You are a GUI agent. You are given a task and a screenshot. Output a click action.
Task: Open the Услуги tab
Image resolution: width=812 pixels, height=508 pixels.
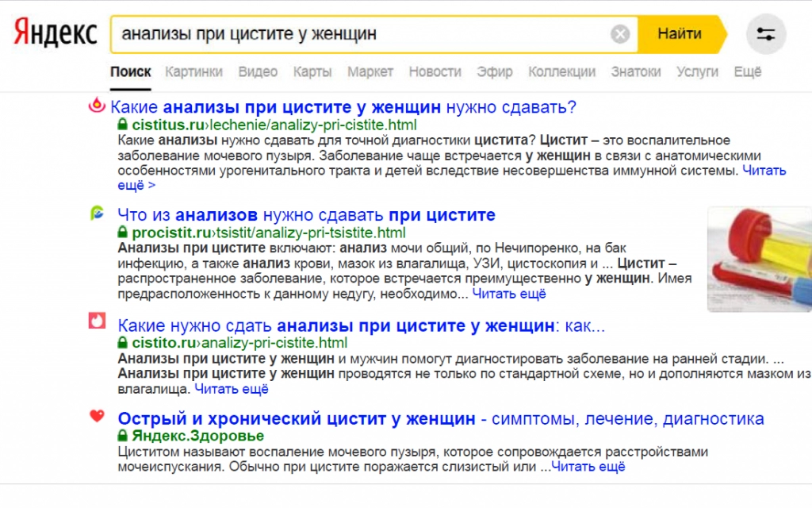coord(697,71)
